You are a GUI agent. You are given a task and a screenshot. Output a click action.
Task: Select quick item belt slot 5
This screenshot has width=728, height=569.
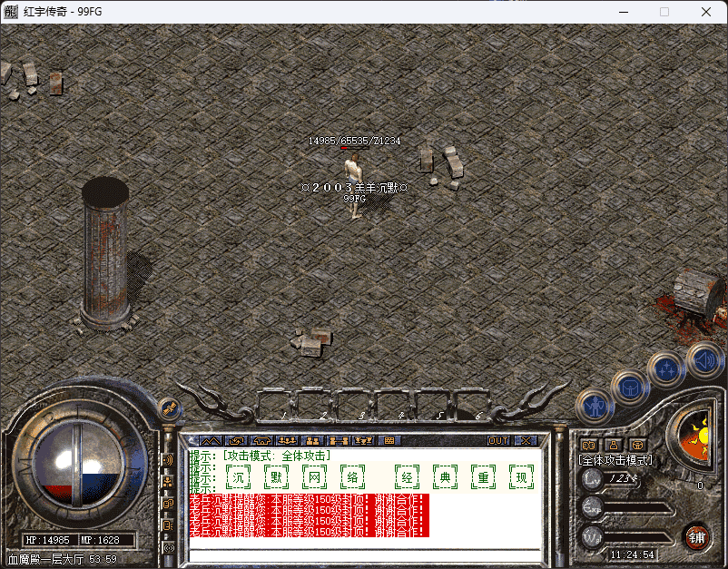click(431, 405)
